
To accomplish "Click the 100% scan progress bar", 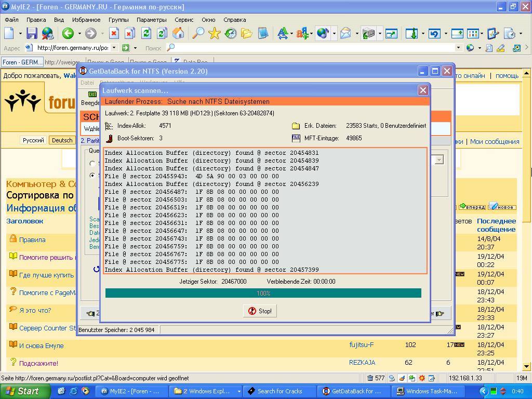I will (x=263, y=293).
